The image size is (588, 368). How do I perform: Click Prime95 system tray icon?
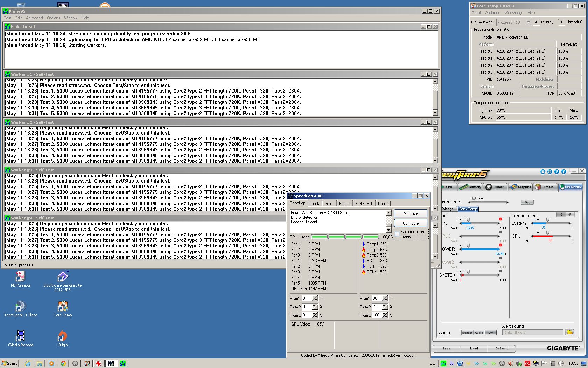tap(443, 363)
